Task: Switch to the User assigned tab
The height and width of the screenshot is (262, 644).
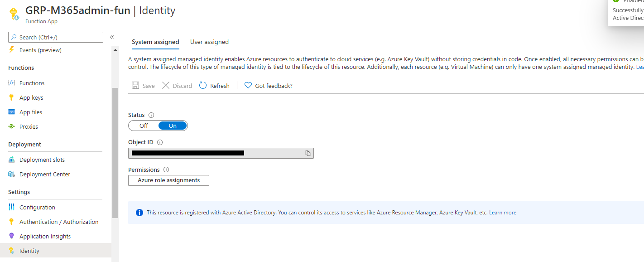Action: [x=209, y=42]
